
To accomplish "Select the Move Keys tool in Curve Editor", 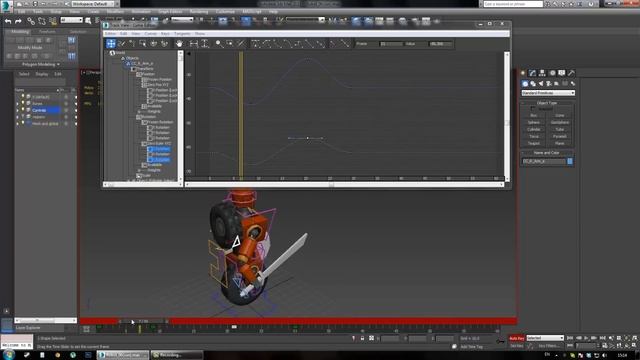I will pos(111,44).
